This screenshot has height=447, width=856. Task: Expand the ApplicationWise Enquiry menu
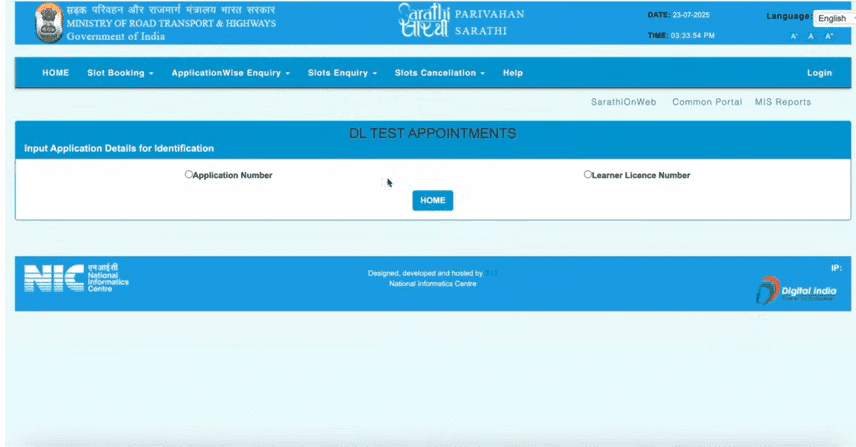click(x=230, y=73)
